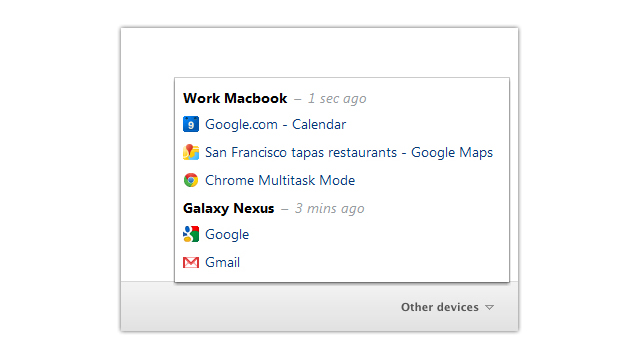This screenshot has width=640, height=360.
Task: Open the Google.com - Calendar tab link
Action: tap(276, 124)
